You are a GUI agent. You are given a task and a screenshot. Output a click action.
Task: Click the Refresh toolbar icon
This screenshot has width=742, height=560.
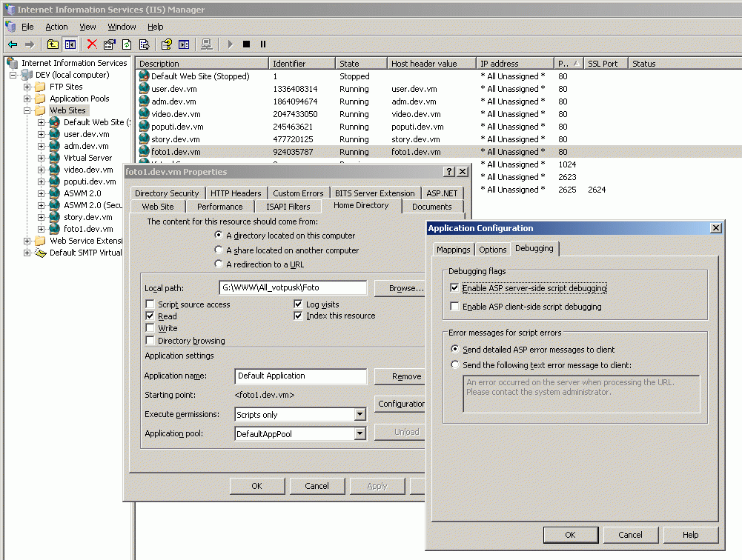click(x=127, y=44)
